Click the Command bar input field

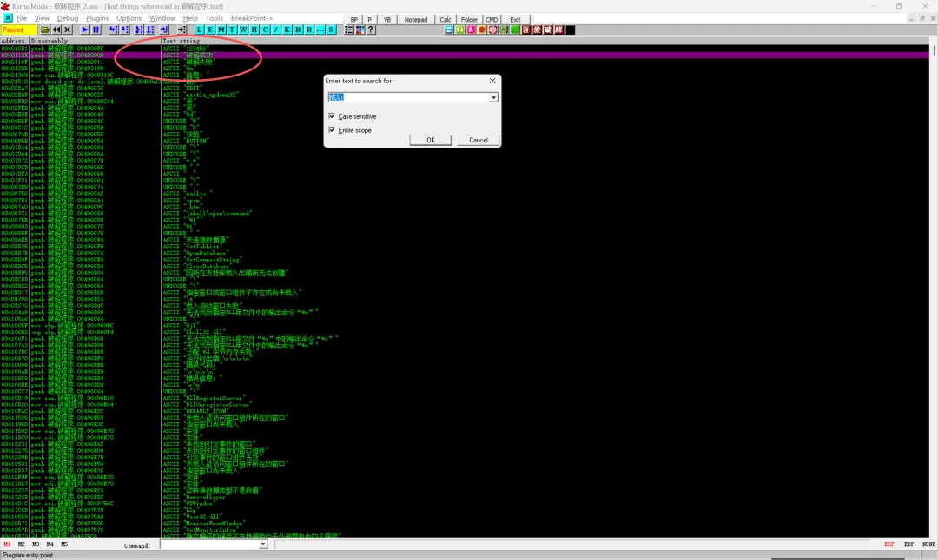[210, 544]
